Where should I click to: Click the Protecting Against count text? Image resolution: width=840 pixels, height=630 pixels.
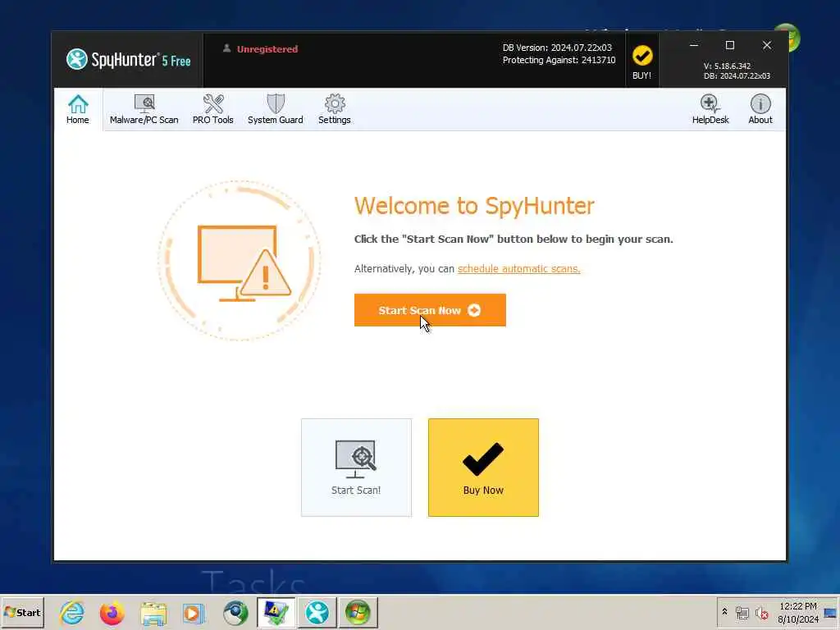coord(559,60)
